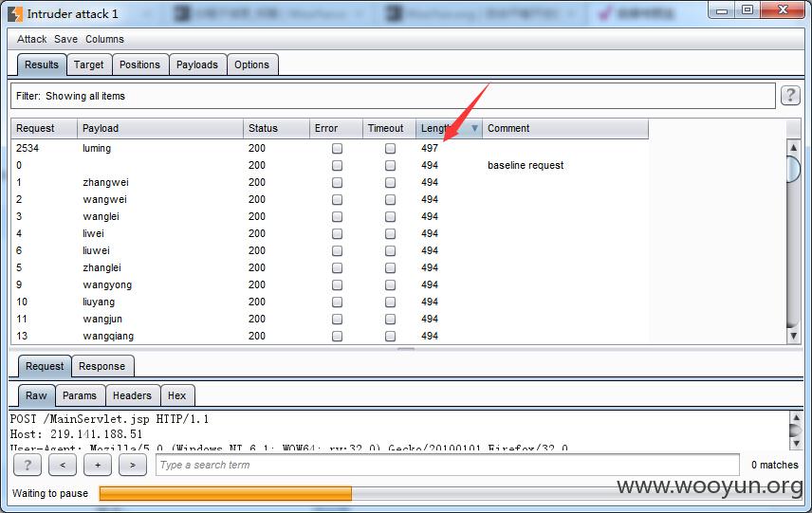Open the Attack menu
The width and height of the screenshot is (812, 513).
[31, 39]
